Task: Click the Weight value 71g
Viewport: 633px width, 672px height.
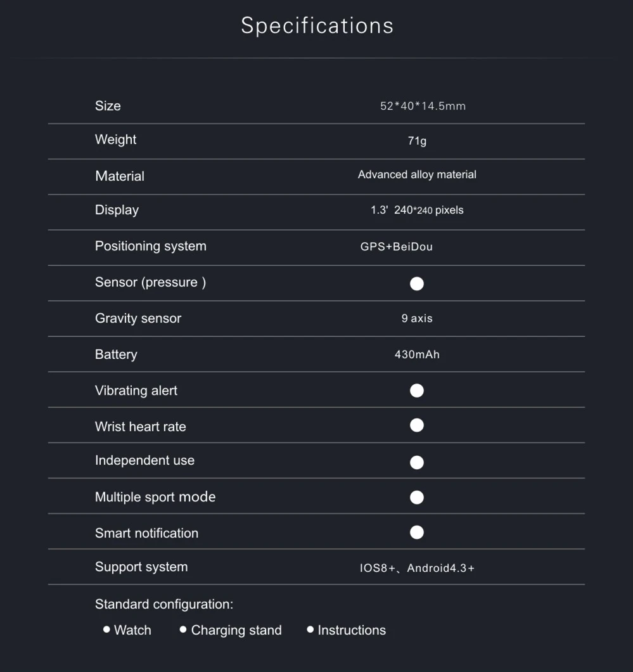Action: 417,141
